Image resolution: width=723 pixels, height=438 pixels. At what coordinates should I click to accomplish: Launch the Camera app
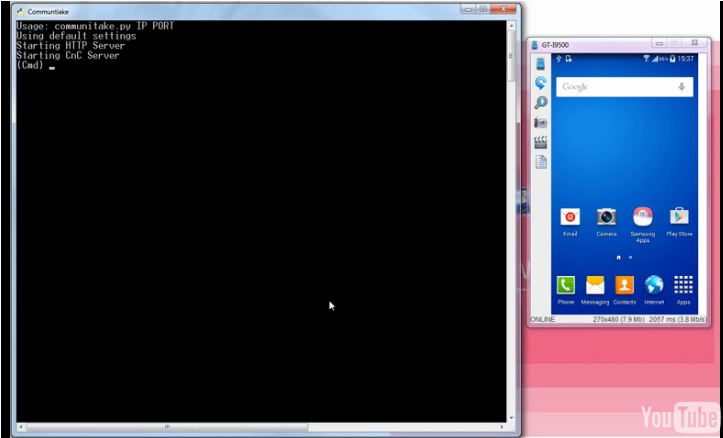[x=606, y=217]
